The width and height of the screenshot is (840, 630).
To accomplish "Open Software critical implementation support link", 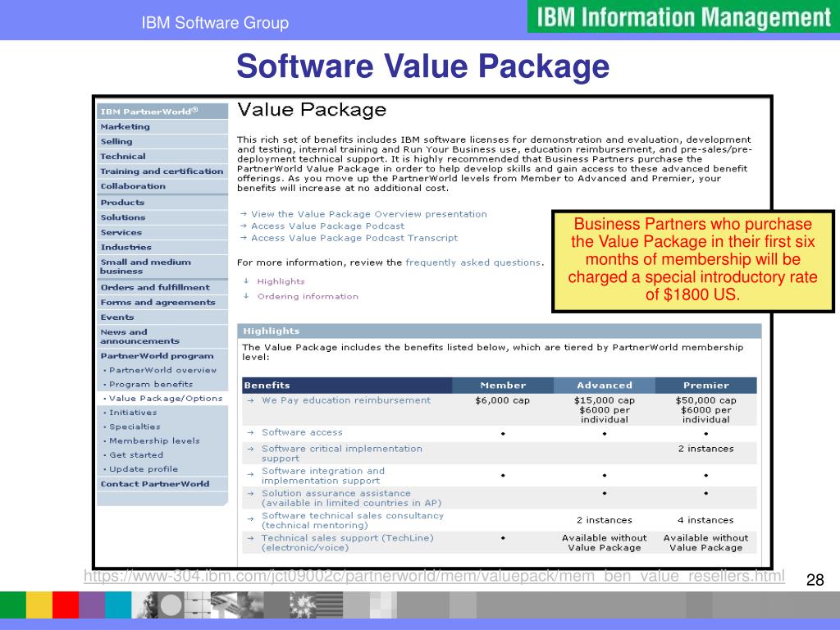I will coord(341,454).
